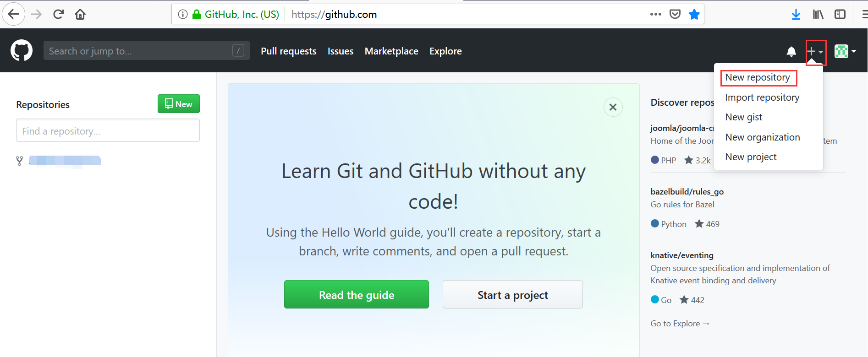Screen dimensions: 868x357
Task: Show site information via the info icon
Action: click(x=183, y=14)
